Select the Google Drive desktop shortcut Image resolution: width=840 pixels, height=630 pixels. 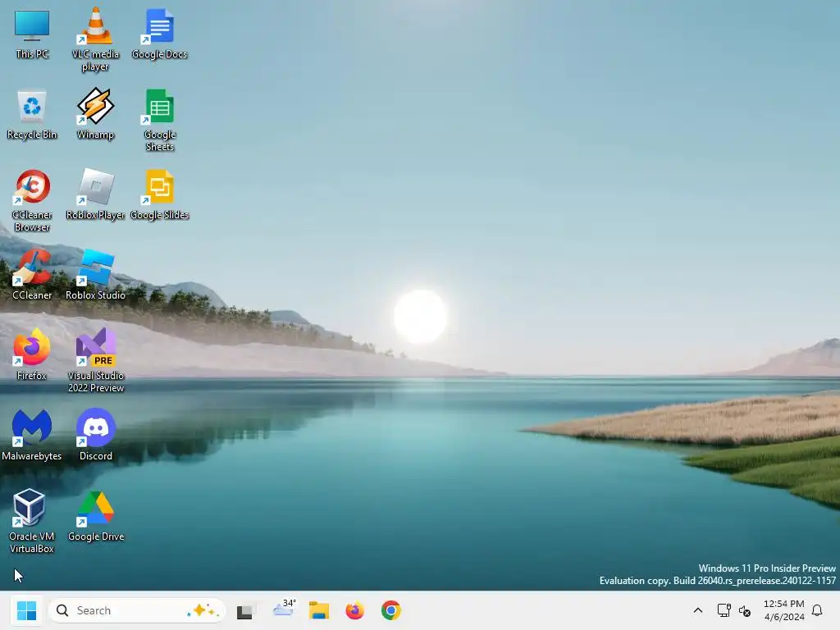pyautogui.click(x=95, y=516)
